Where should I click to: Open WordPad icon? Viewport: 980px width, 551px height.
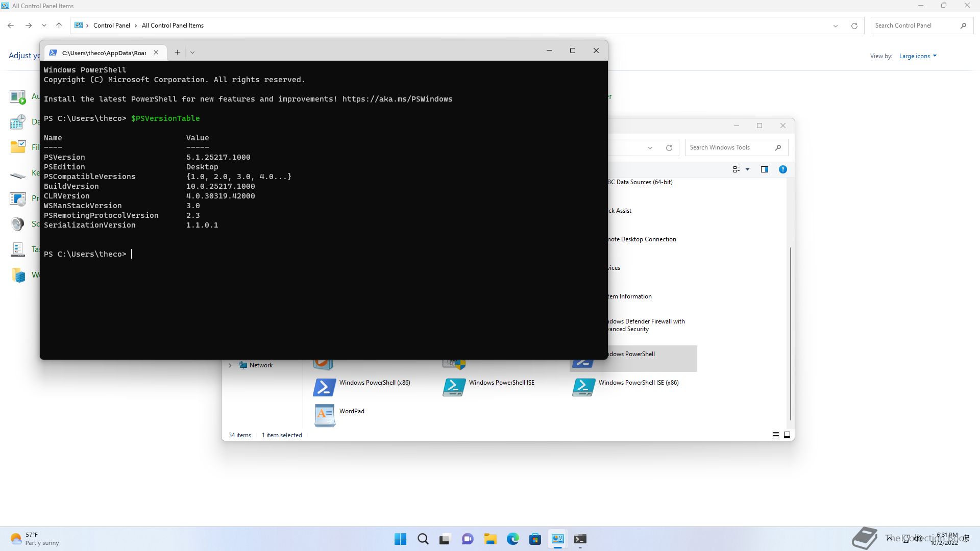pyautogui.click(x=325, y=415)
